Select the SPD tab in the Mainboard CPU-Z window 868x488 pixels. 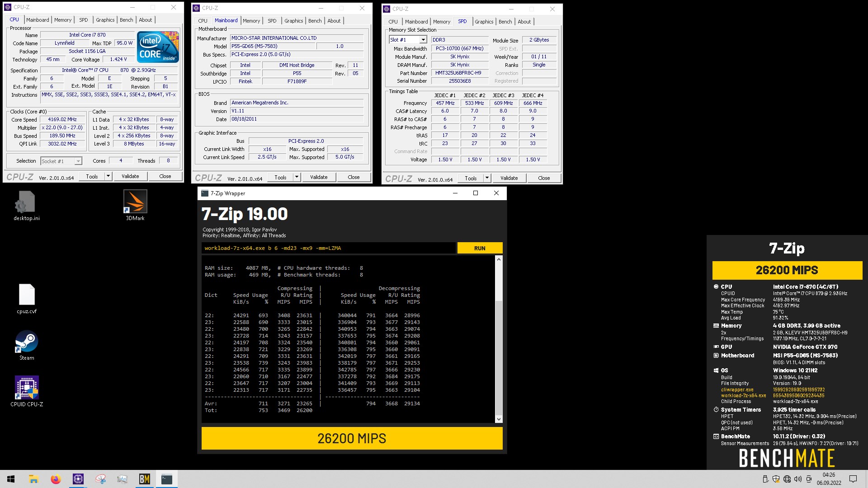pyautogui.click(x=272, y=21)
